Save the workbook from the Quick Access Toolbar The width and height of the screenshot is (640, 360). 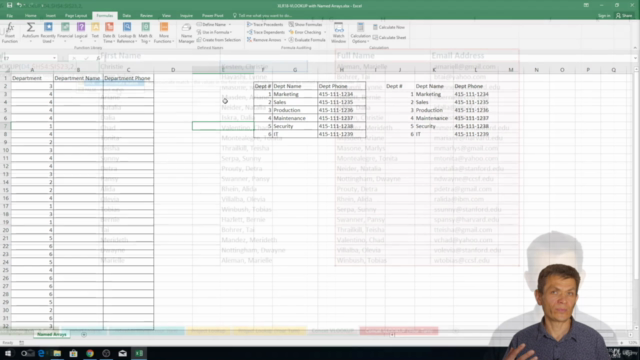click(9, 5)
